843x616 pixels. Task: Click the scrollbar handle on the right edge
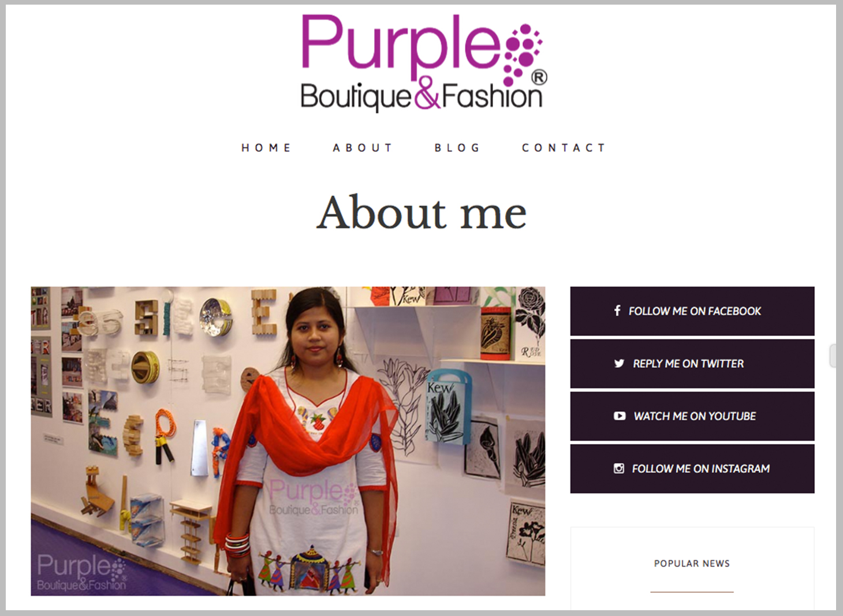coord(833,356)
